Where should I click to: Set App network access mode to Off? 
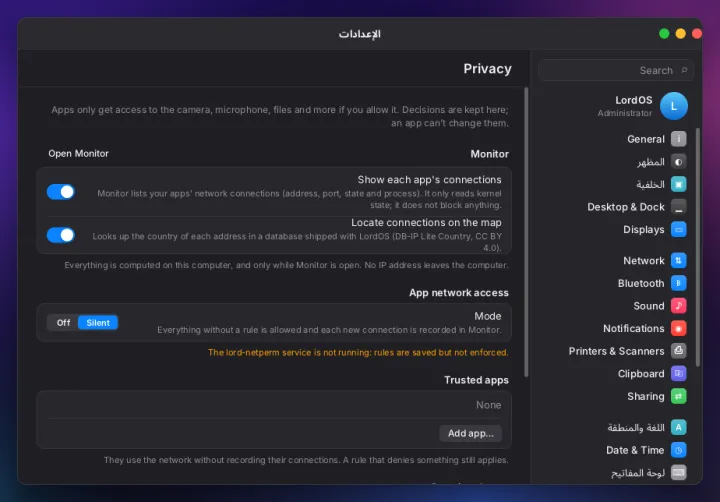pos(63,322)
